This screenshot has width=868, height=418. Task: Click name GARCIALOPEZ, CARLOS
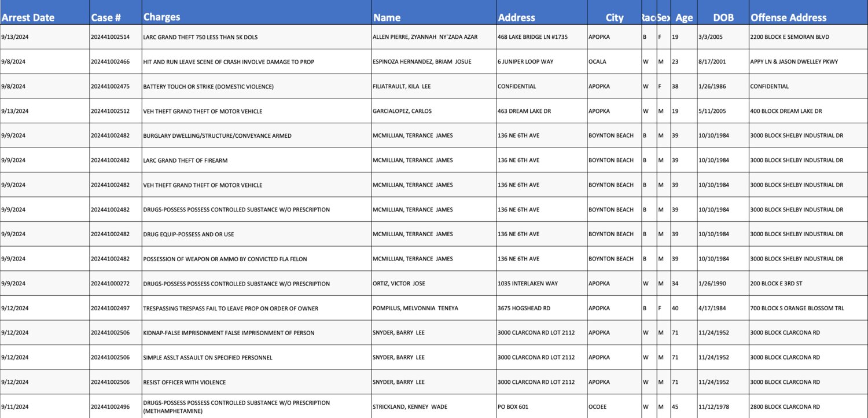tap(433, 111)
